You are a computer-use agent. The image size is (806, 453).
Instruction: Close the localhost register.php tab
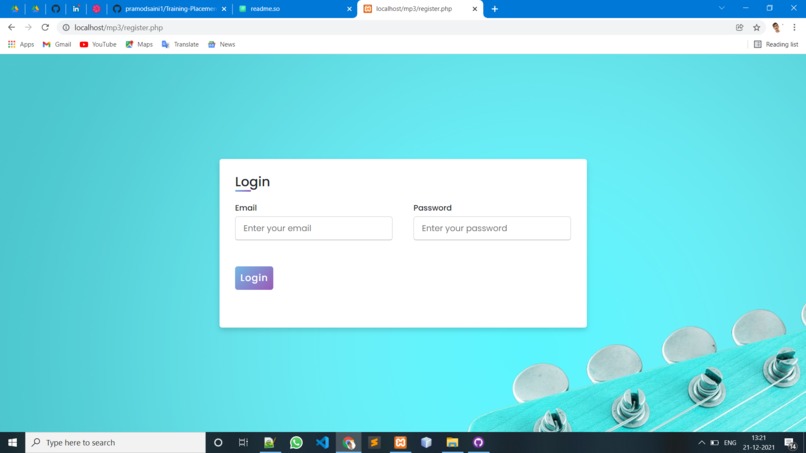click(474, 9)
